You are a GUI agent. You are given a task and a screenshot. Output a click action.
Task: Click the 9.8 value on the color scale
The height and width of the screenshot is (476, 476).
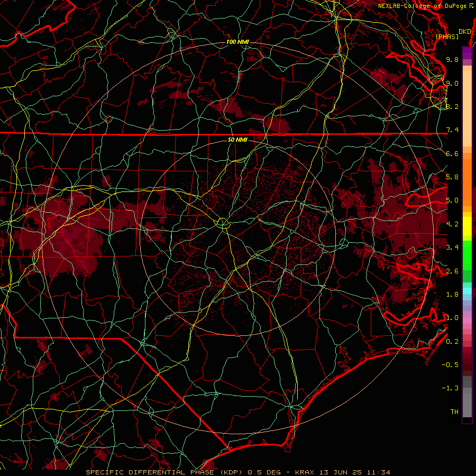point(452,59)
